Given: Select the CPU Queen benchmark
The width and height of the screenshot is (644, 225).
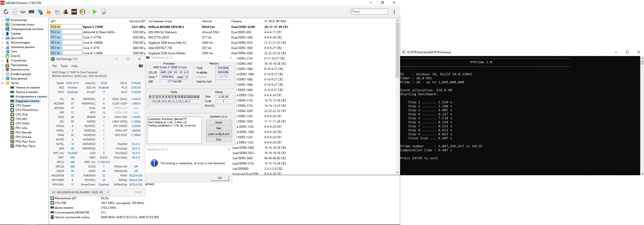Looking at the screenshot, I should click(x=23, y=105).
